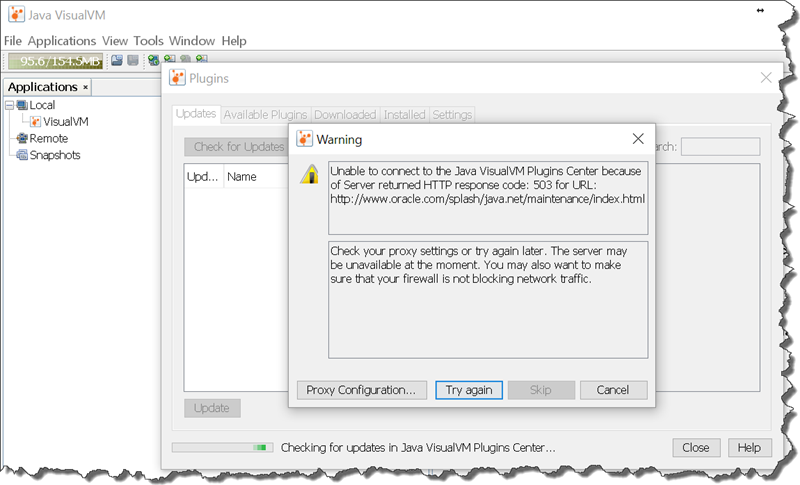Open the Help menu
The height and width of the screenshot is (485, 800).
(234, 41)
